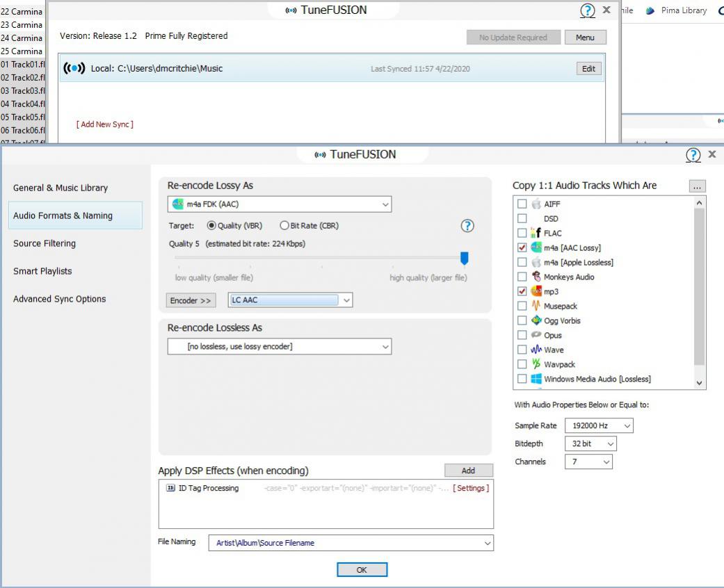Uncheck the mp3 checkbox
Screen dimensions: 724x588
coord(522,292)
